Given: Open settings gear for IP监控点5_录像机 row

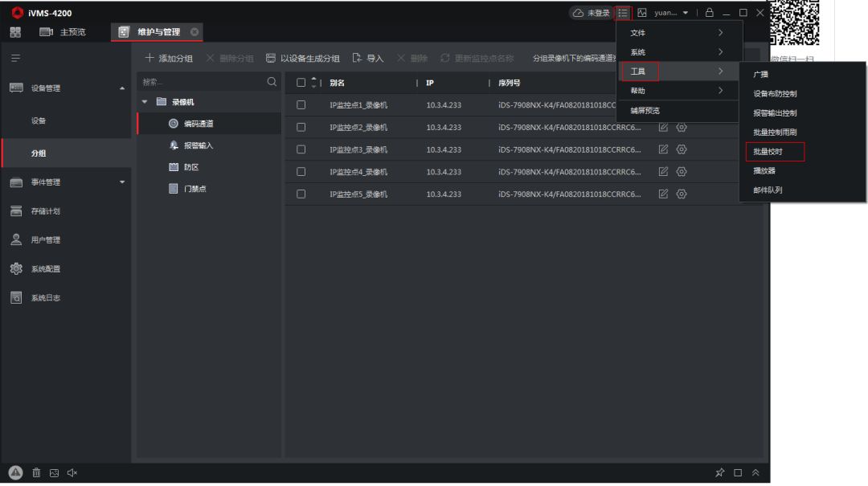Looking at the screenshot, I should (x=682, y=194).
